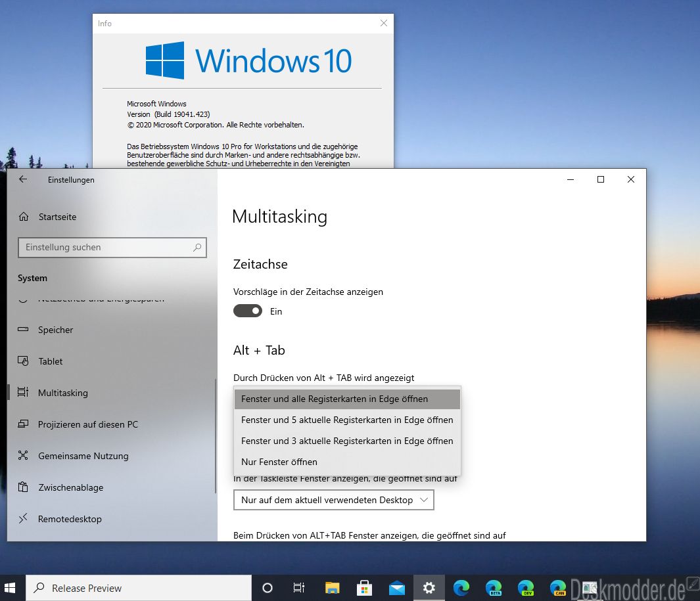The width and height of the screenshot is (700, 601).
Task: Toggle Vorschläge in der Zeitachse anzeigen switch
Action: click(248, 311)
